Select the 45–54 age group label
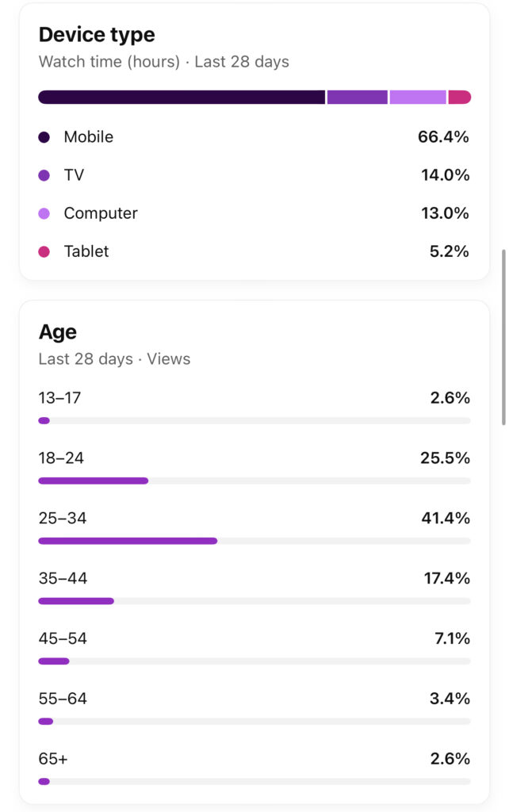The width and height of the screenshot is (509, 812). point(63,638)
